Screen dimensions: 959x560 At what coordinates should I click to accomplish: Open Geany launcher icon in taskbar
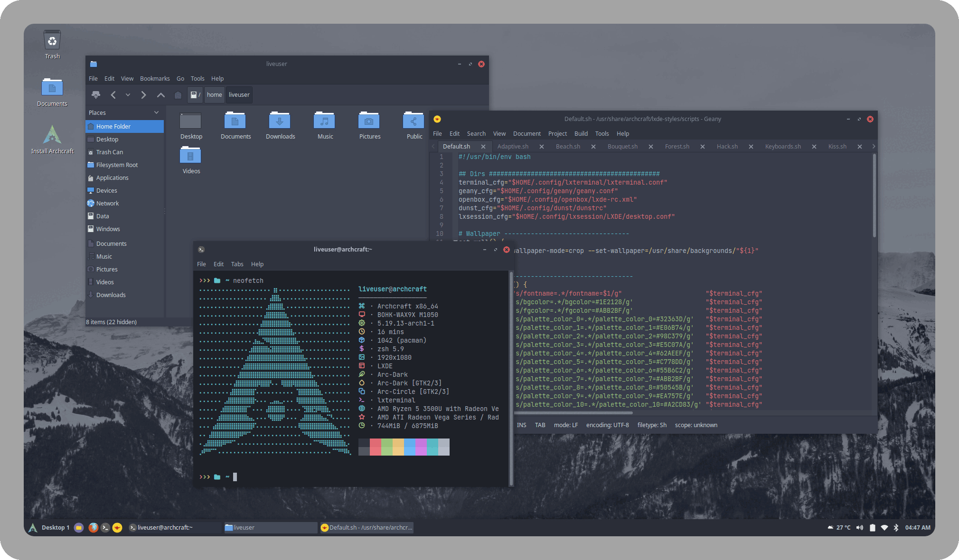coord(117,527)
